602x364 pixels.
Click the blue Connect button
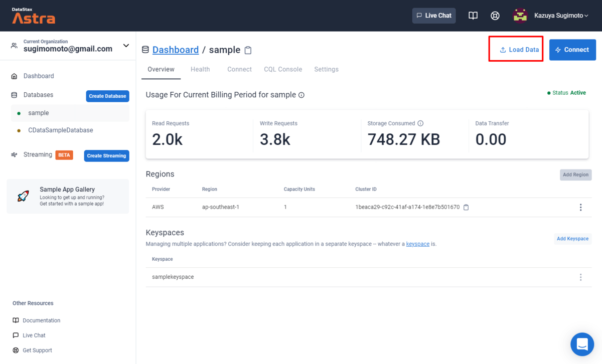(572, 50)
